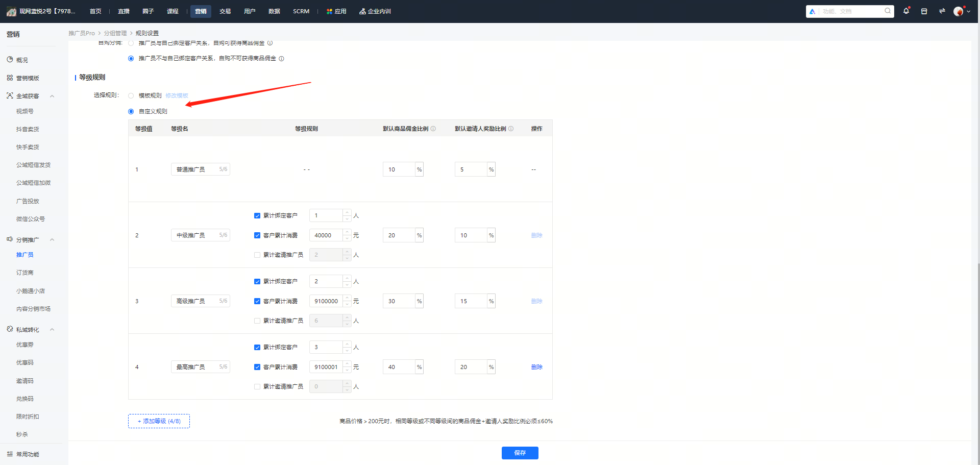980x465 pixels.
Task: Click 删除 for level 4 最高推广员
Action: pyautogui.click(x=536, y=367)
